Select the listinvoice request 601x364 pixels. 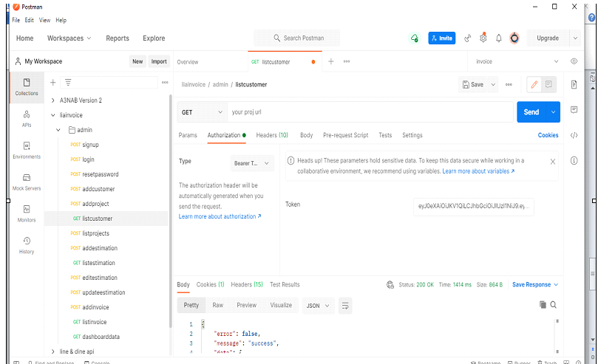pos(95,322)
